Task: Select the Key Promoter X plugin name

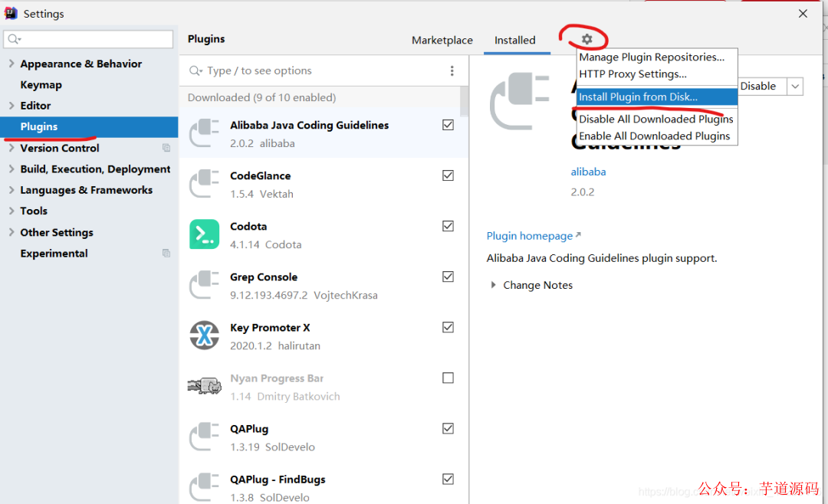Action: [270, 328]
